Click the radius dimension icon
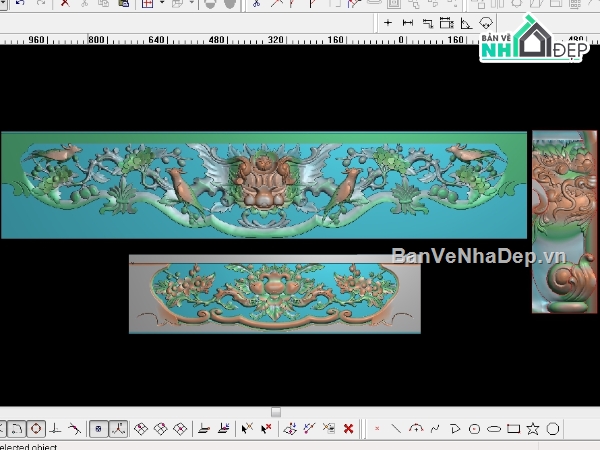This screenshot has width=600, height=450. click(x=486, y=23)
